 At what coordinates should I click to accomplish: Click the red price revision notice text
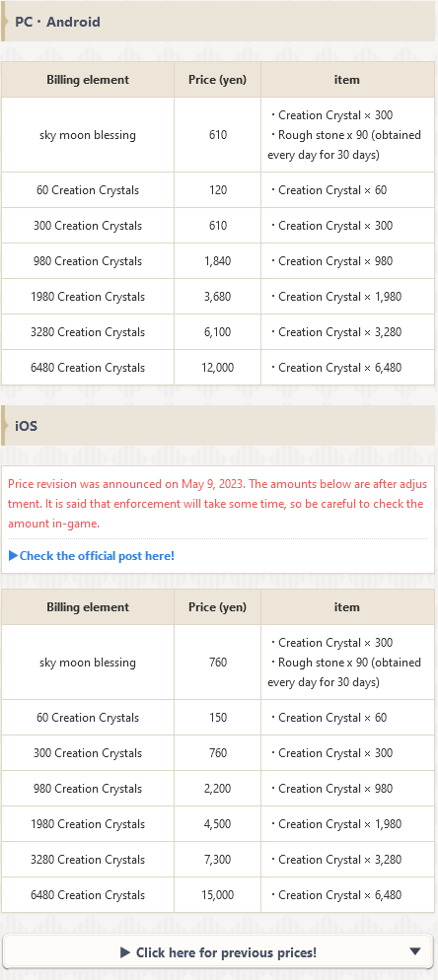(x=218, y=504)
